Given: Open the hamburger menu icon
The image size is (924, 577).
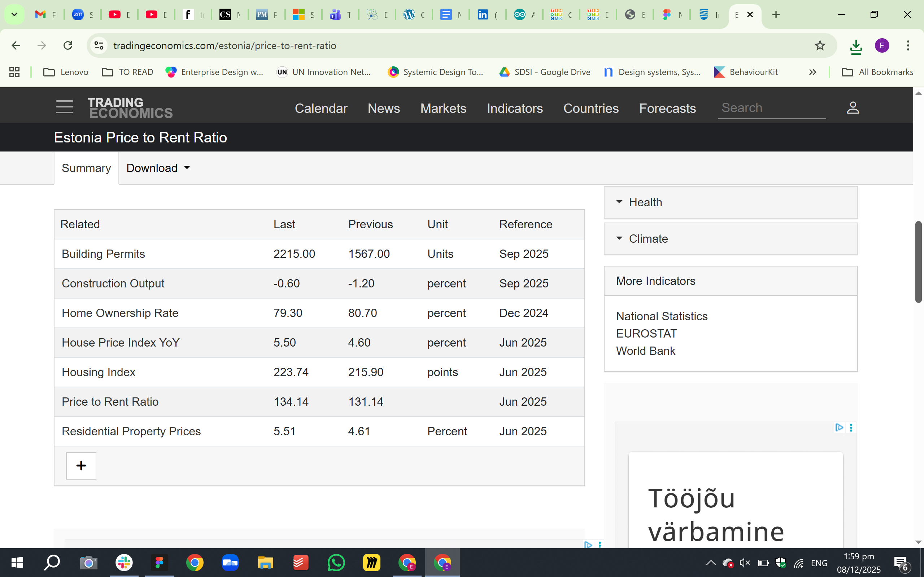Looking at the screenshot, I should [64, 107].
